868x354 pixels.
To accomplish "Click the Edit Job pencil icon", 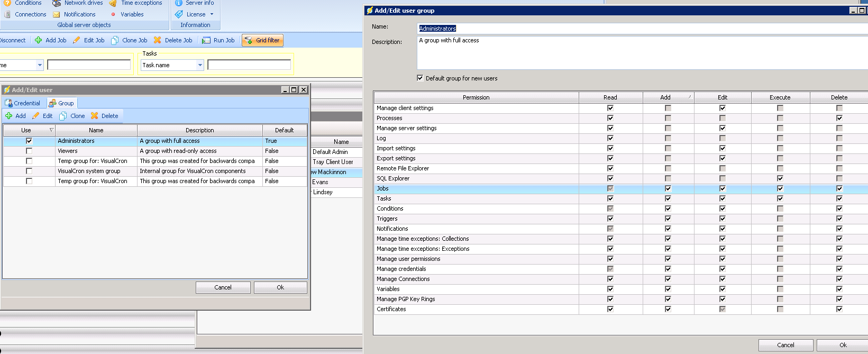I will click(x=77, y=40).
